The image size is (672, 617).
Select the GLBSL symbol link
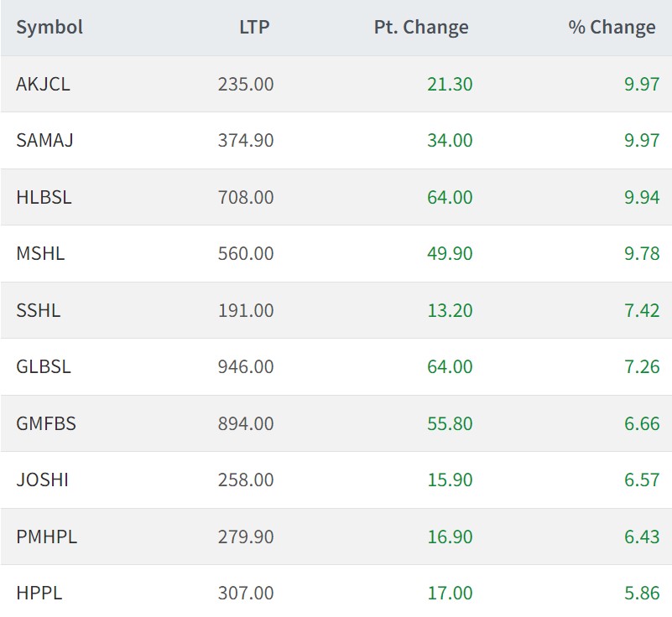point(44,366)
